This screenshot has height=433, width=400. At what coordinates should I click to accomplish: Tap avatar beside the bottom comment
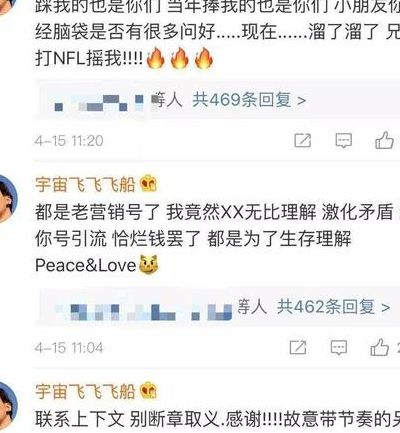(8, 406)
